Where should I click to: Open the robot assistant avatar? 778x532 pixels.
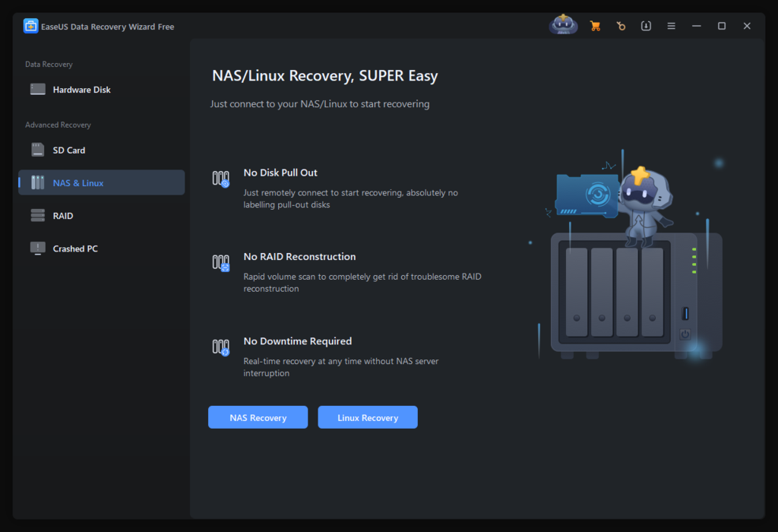(563, 25)
